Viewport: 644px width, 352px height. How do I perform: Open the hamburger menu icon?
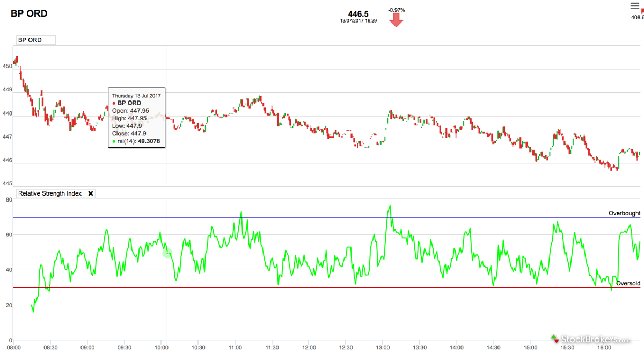tap(635, 6)
